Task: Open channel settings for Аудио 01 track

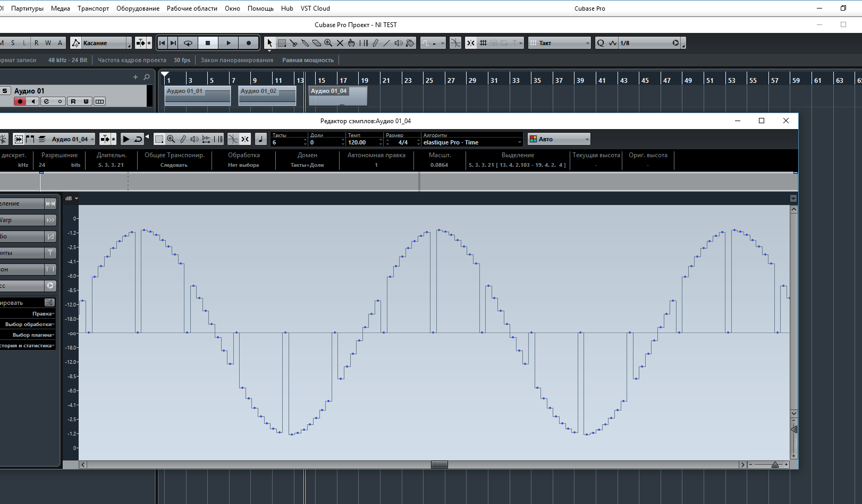Action: pos(46,101)
